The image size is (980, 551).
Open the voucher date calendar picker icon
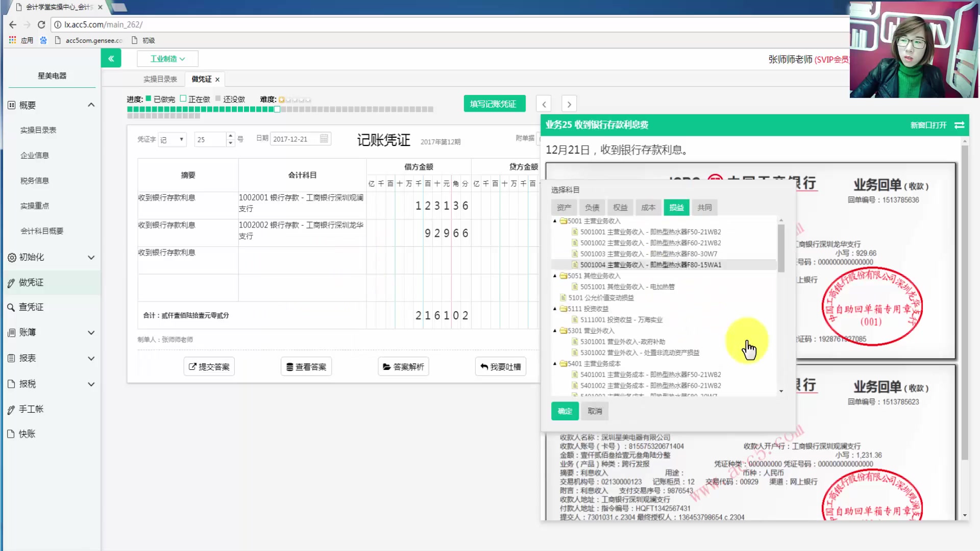pos(323,138)
